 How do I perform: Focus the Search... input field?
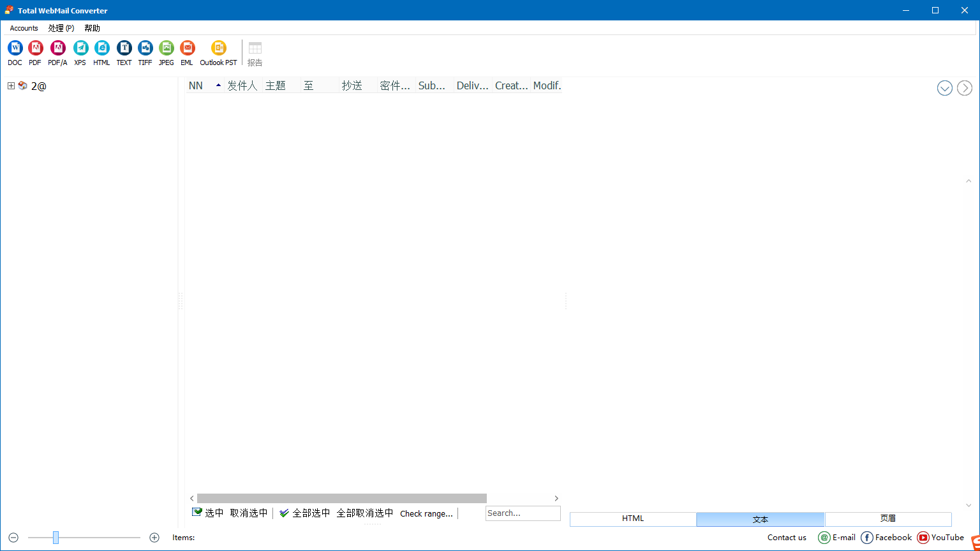pos(523,513)
